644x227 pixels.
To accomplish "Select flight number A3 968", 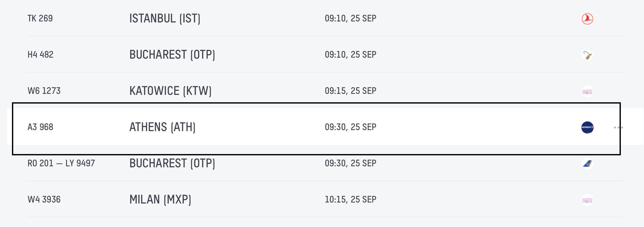I will [40, 127].
